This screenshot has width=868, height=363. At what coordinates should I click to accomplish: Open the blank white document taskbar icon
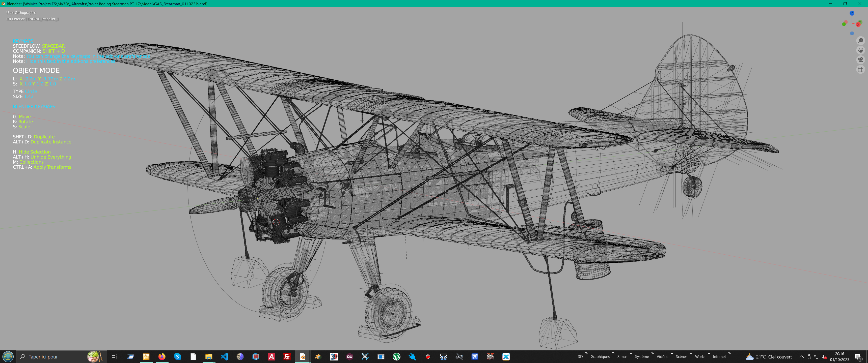193,357
